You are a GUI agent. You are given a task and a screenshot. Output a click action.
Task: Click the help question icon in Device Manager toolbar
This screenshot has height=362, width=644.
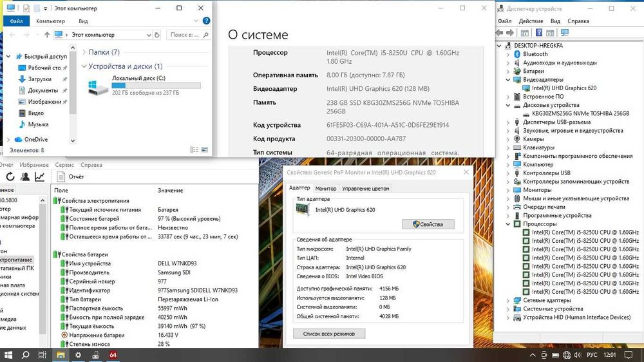point(539,33)
